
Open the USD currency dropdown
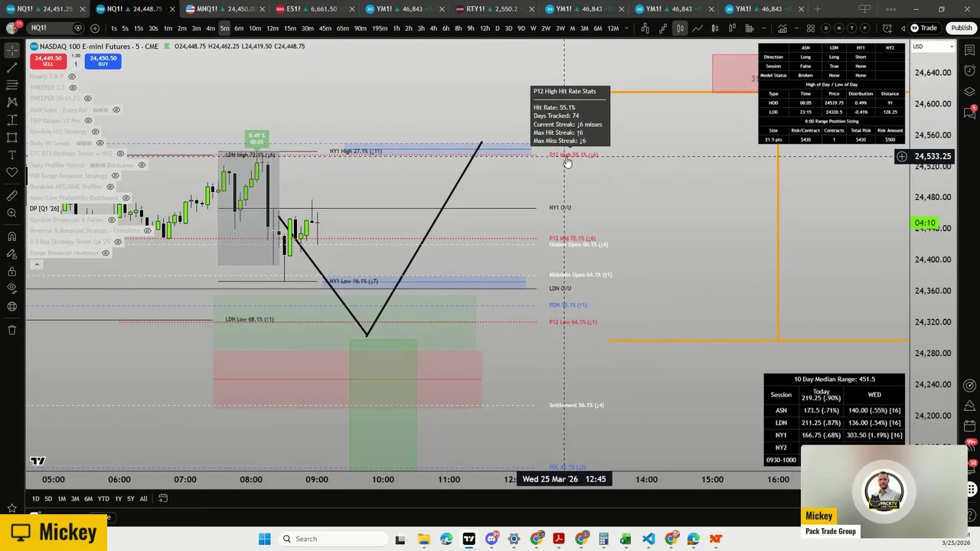[x=933, y=46]
